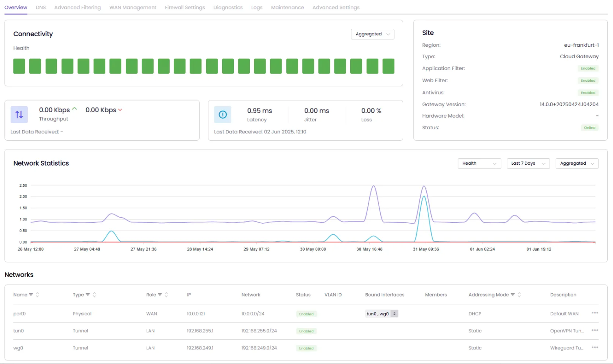The width and height of the screenshot is (613, 364).
Task: Open the three-dot menu for wg0 row
Action: [x=595, y=347]
